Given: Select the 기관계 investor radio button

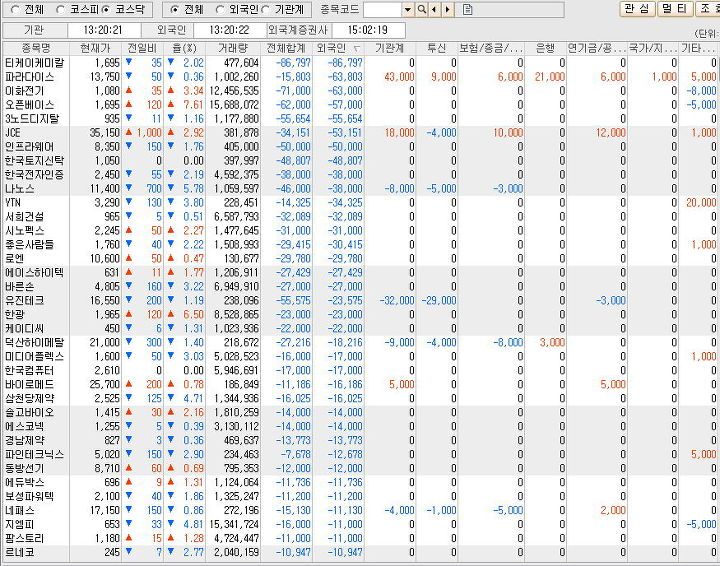Looking at the screenshot, I should tap(265, 9).
